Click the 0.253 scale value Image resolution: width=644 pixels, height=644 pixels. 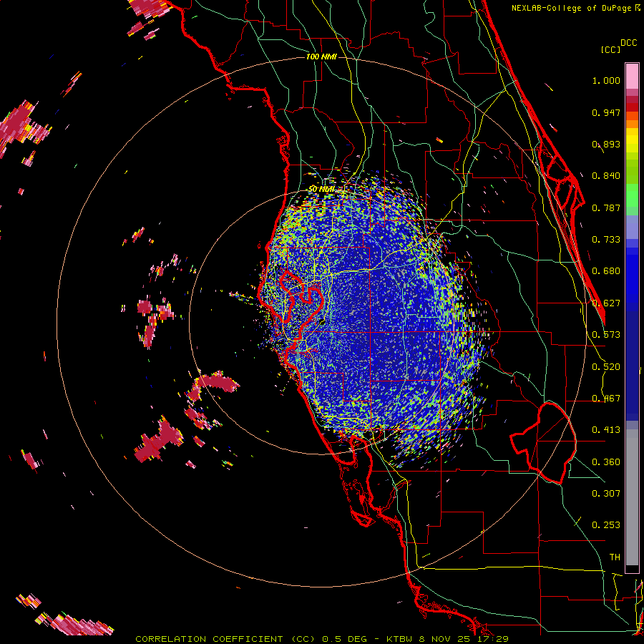click(x=606, y=525)
